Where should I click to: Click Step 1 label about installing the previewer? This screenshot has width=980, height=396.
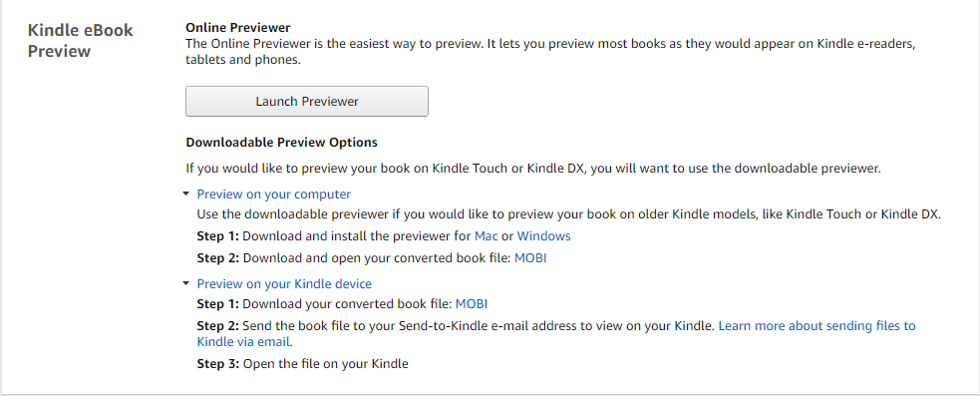[218, 236]
